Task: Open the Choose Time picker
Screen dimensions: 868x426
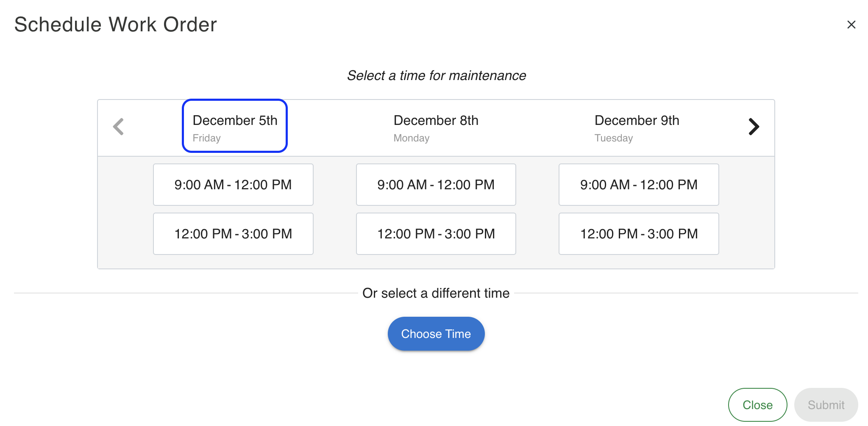Action: pyautogui.click(x=436, y=334)
